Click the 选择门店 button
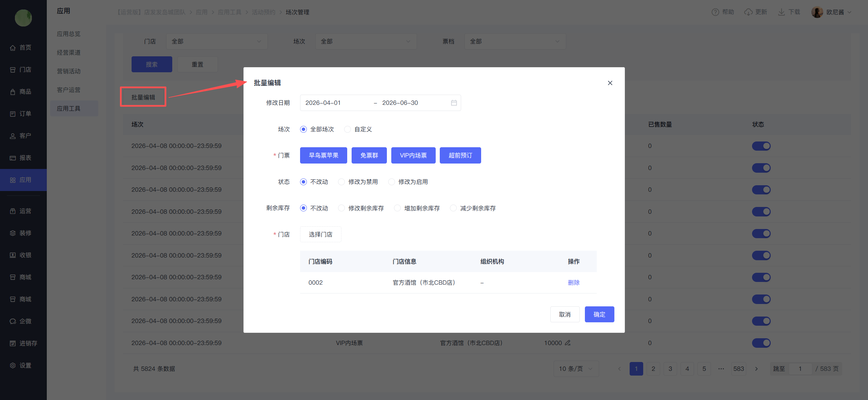The image size is (868, 400). click(x=320, y=234)
